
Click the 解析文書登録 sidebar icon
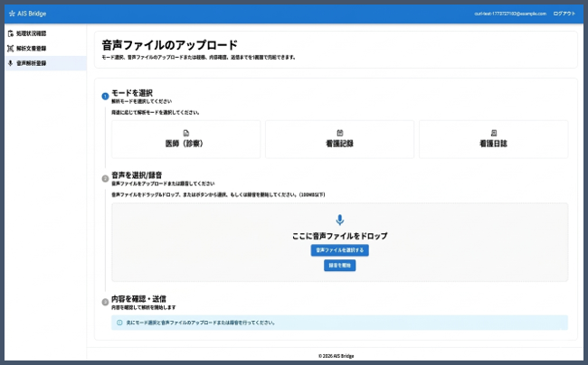pos(11,48)
